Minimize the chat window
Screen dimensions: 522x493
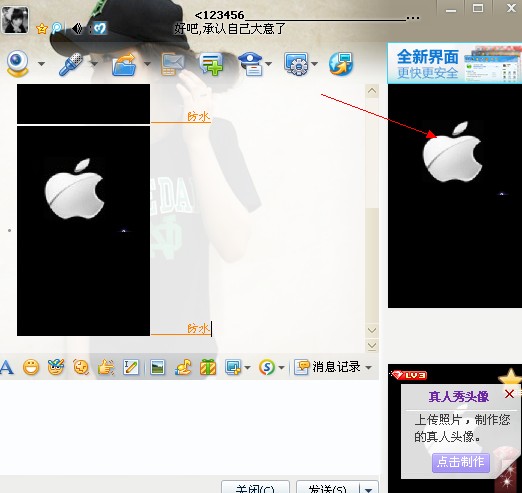coord(451,10)
